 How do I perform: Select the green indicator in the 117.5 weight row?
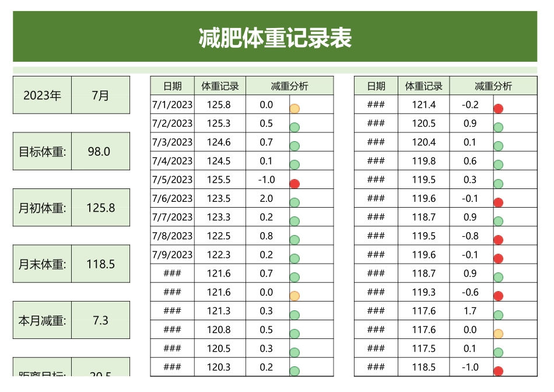[499, 352]
